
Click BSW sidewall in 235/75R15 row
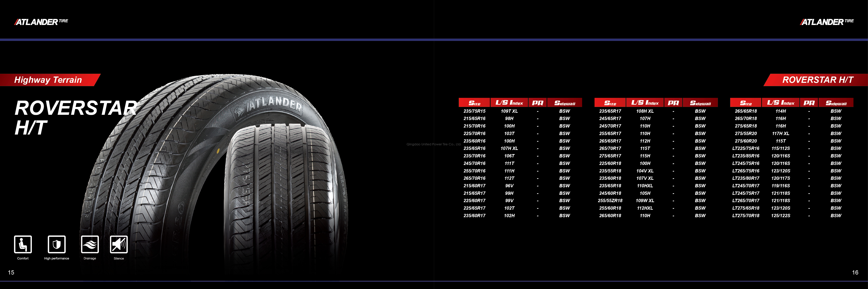[x=565, y=111]
